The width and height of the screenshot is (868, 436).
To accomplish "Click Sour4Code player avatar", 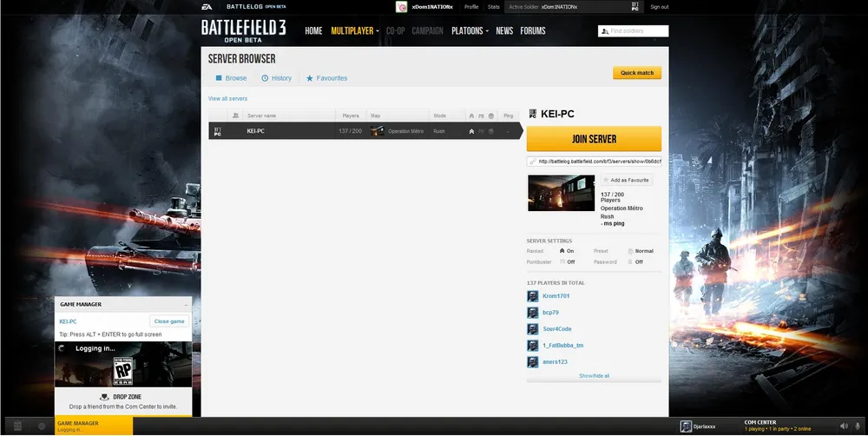I will point(533,329).
